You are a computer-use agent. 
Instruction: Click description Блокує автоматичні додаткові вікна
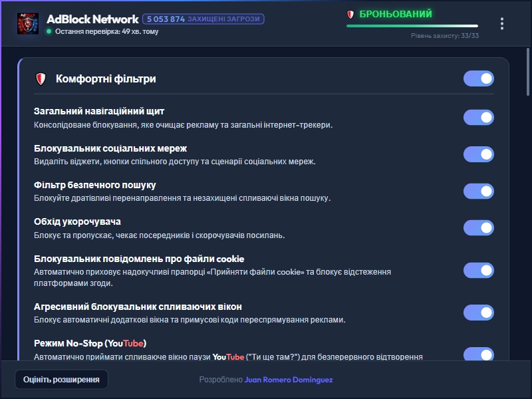[x=190, y=320]
